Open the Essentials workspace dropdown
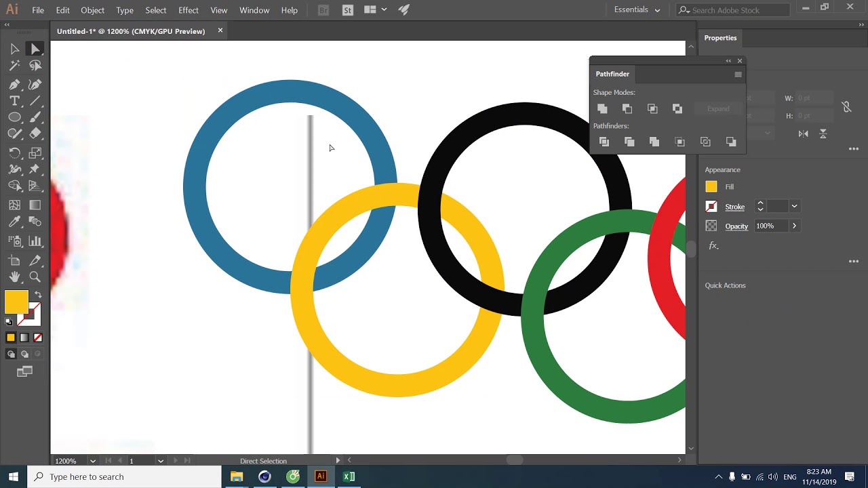868x488 pixels. click(x=637, y=10)
